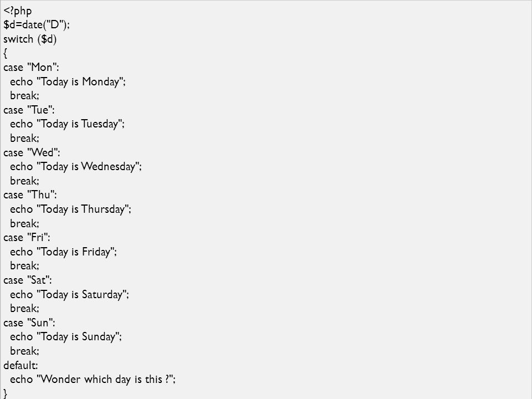Click echo "Today is Thursday" line
This screenshot has width=532, height=399.
tap(70, 209)
